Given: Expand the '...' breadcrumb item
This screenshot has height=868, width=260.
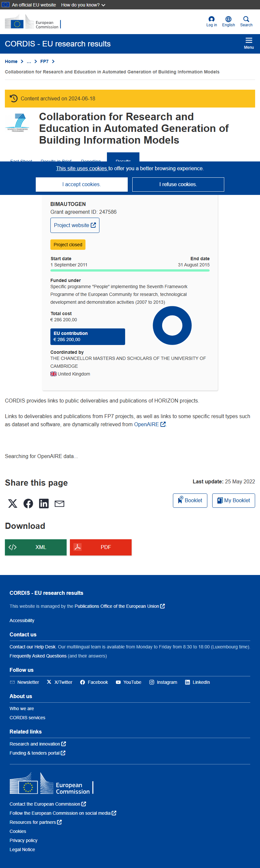Looking at the screenshot, I should tap(29, 61).
